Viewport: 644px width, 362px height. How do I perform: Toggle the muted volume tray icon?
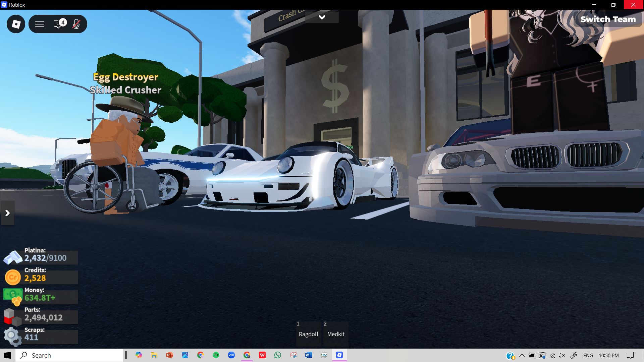(562, 355)
